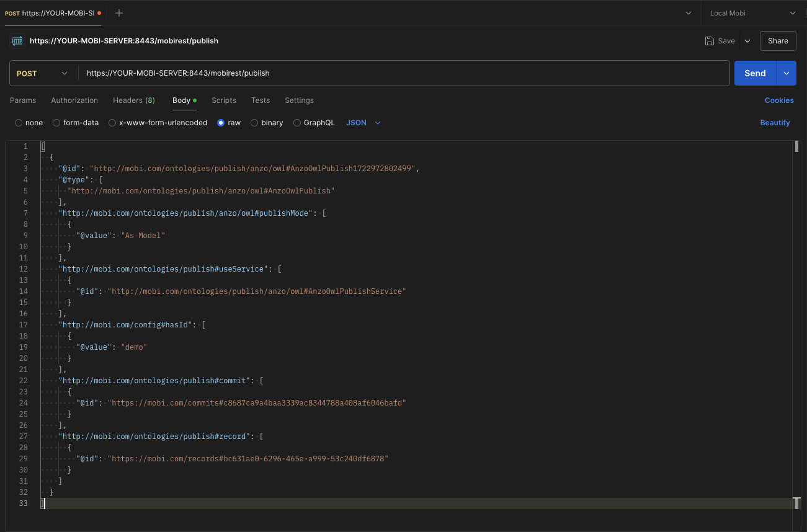Image resolution: width=807 pixels, height=532 pixels.
Task: Open a new request tab with plus icon
Action: click(119, 13)
